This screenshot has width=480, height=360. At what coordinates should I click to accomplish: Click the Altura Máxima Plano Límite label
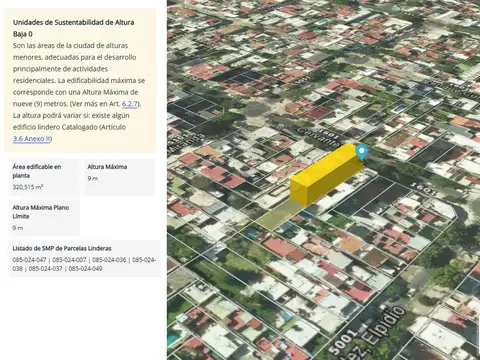[x=41, y=212]
